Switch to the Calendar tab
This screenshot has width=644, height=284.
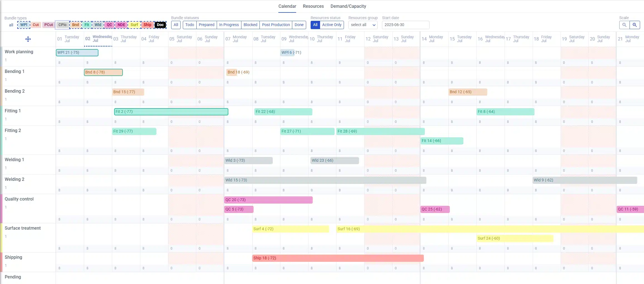[x=287, y=6]
